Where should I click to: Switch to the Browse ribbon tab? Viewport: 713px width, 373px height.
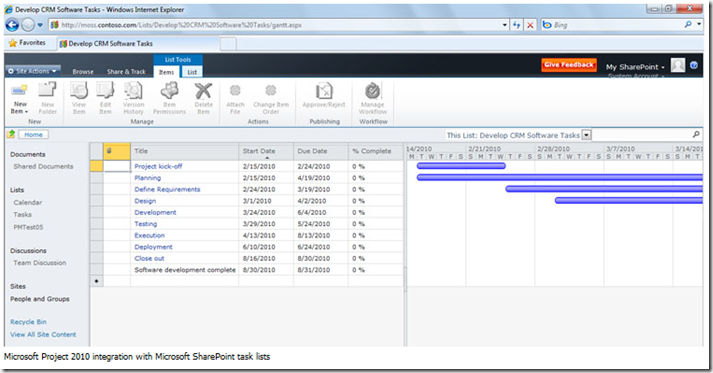(x=83, y=72)
